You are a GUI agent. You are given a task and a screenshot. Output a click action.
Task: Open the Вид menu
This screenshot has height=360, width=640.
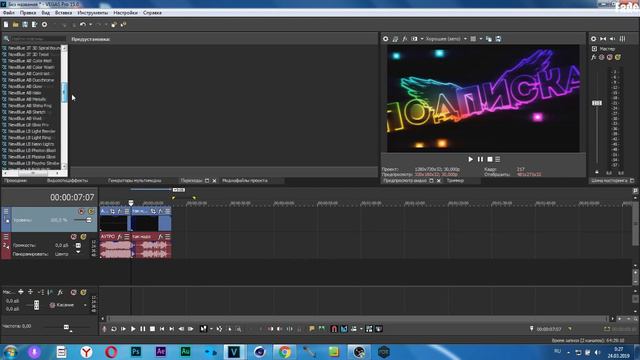[x=45, y=13]
